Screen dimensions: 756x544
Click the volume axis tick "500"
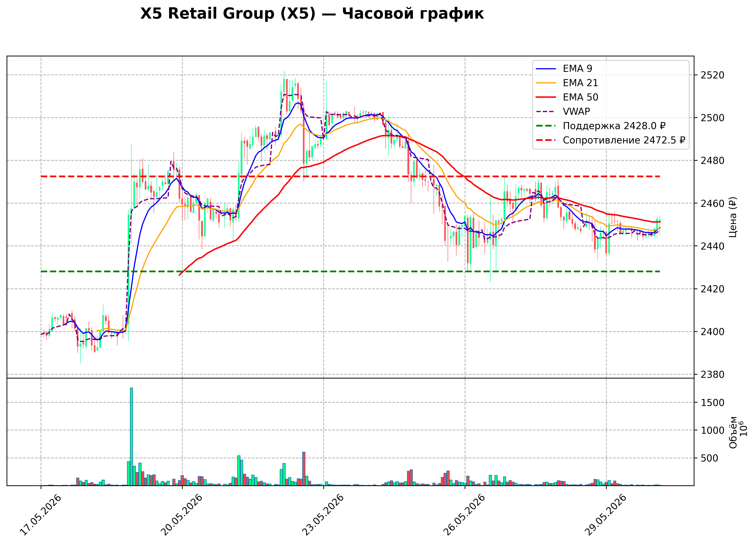pos(709,458)
